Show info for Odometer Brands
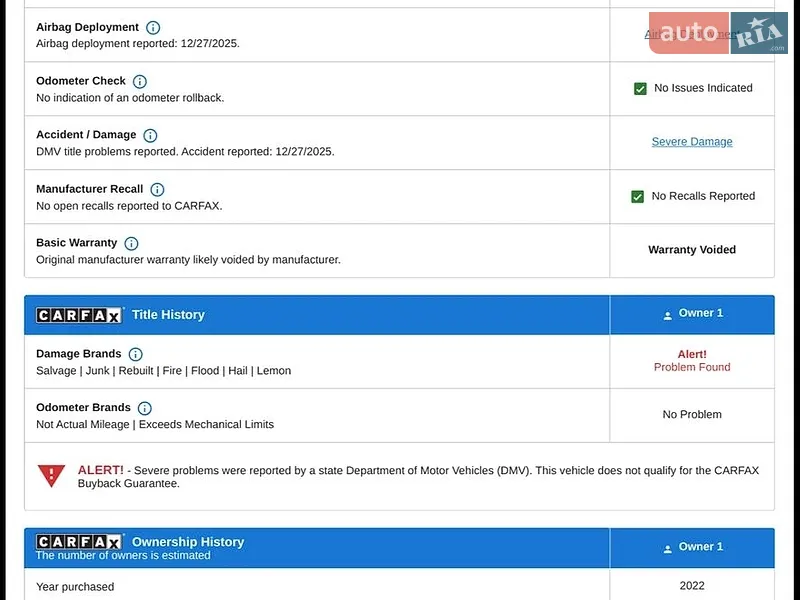Image resolution: width=800 pixels, height=600 pixels. click(145, 408)
